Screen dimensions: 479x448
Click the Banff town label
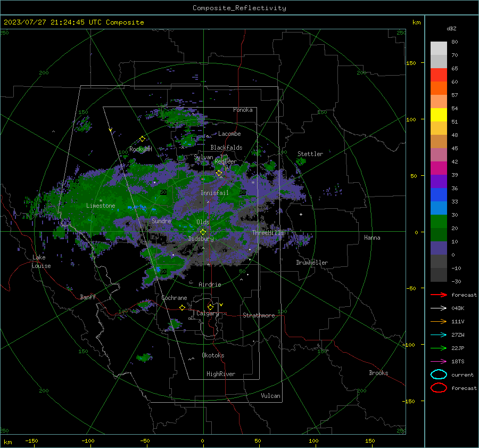point(88,297)
